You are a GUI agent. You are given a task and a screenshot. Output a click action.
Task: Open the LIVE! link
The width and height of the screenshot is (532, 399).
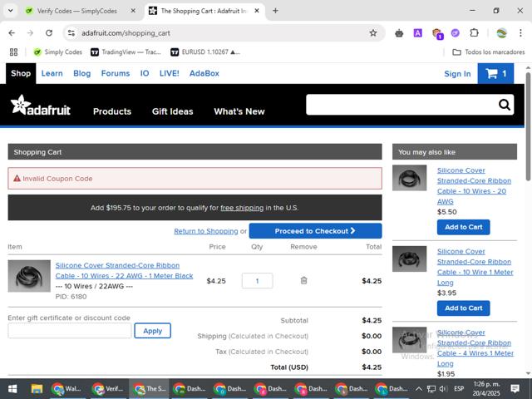[169, 73]
